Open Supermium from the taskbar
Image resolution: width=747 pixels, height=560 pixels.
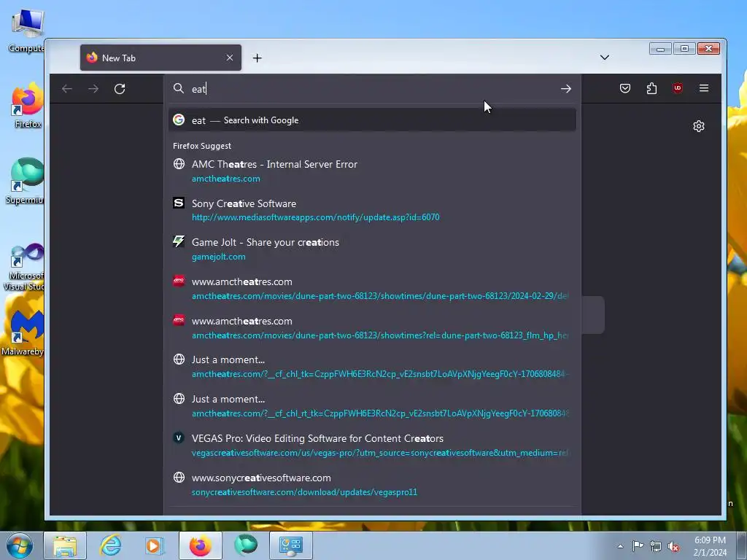click(246, 545)
